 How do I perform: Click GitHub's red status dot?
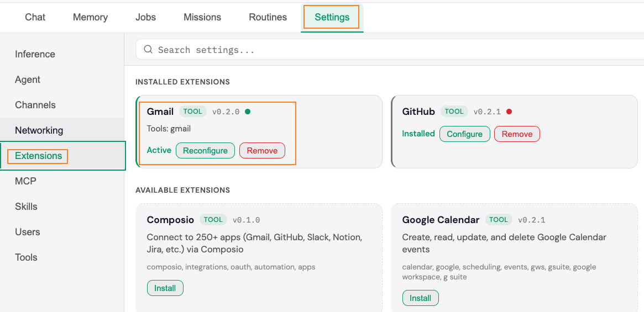coord(509,112)
